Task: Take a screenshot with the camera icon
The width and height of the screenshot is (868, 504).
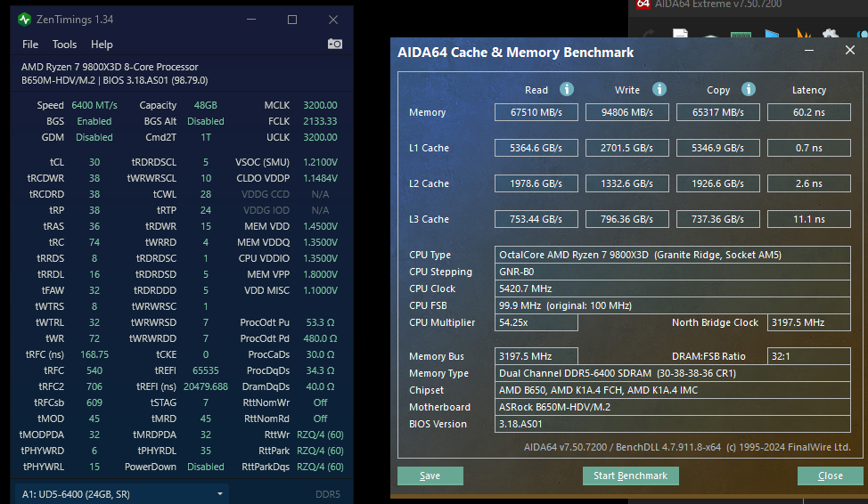Action: 335,44
